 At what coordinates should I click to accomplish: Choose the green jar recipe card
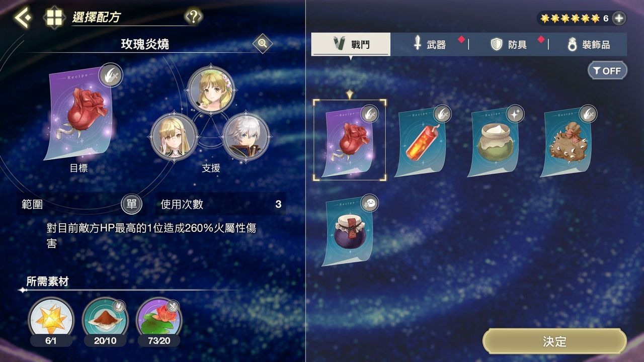496,142
